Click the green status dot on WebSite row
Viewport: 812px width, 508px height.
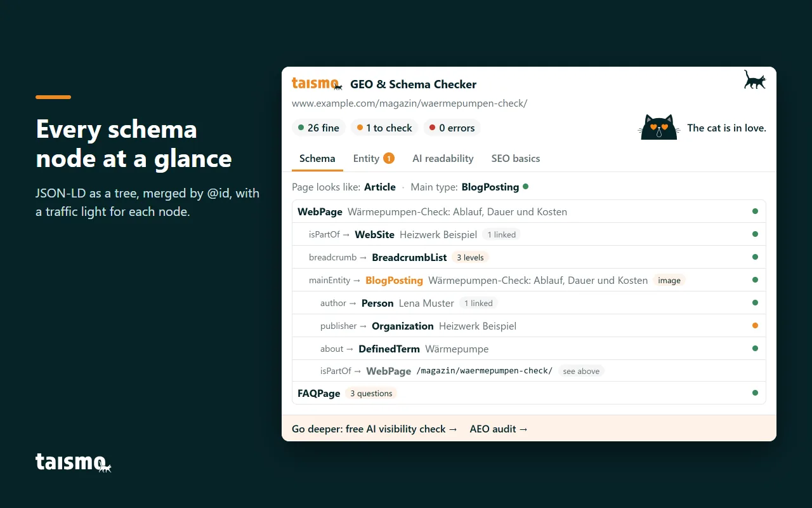[755, 234]
